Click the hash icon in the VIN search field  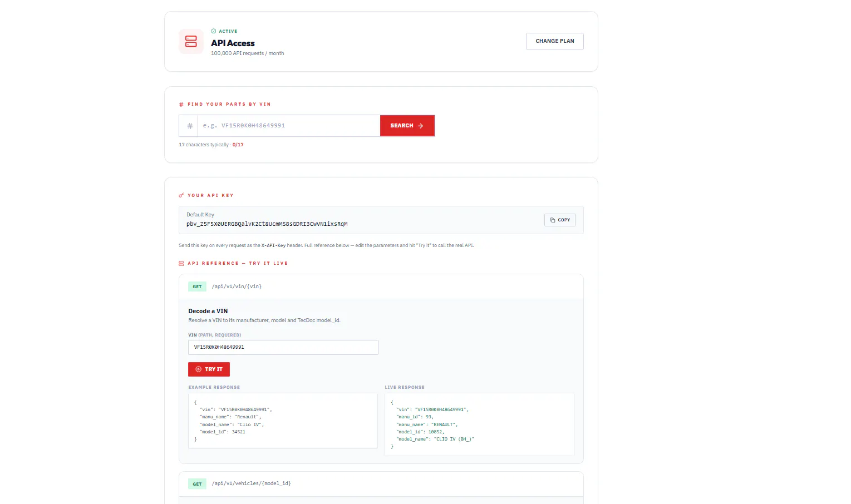point(190,126)
